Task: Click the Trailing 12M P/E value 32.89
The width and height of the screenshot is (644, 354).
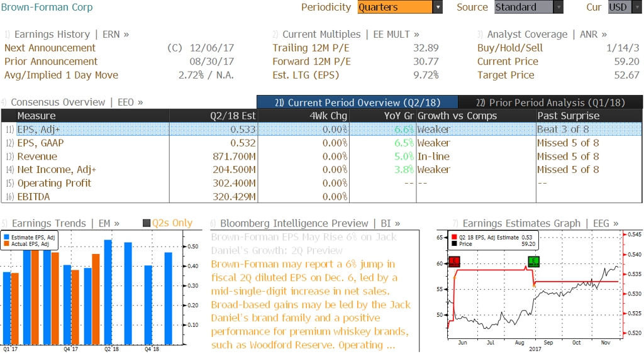Action: click(426, 48)
